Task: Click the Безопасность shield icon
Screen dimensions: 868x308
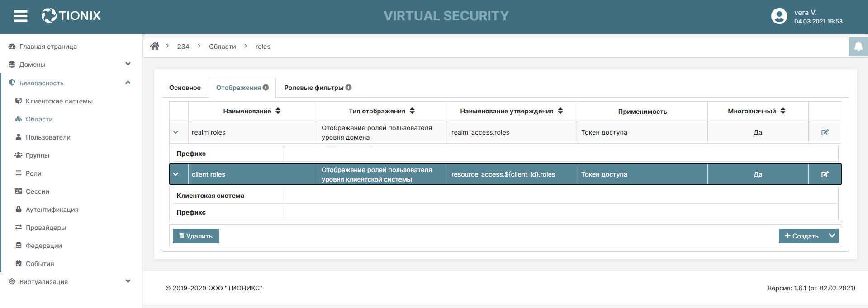Action: coord(12,83)
